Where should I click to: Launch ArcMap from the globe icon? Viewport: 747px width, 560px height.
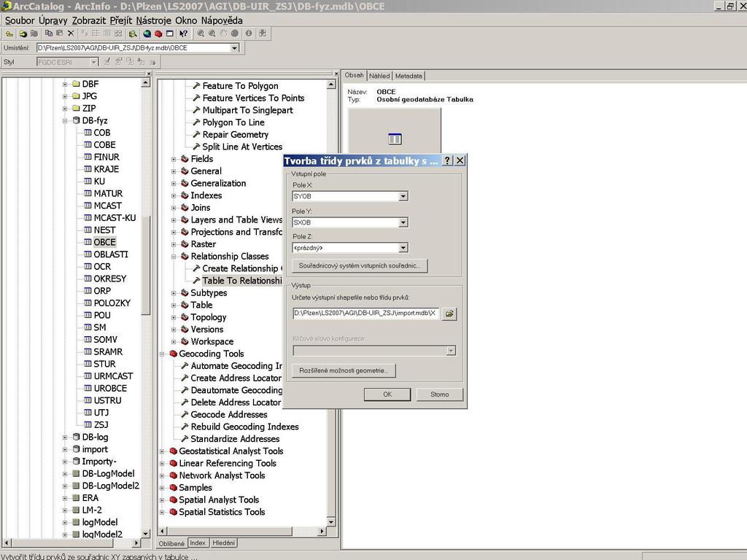coord(147,34)
